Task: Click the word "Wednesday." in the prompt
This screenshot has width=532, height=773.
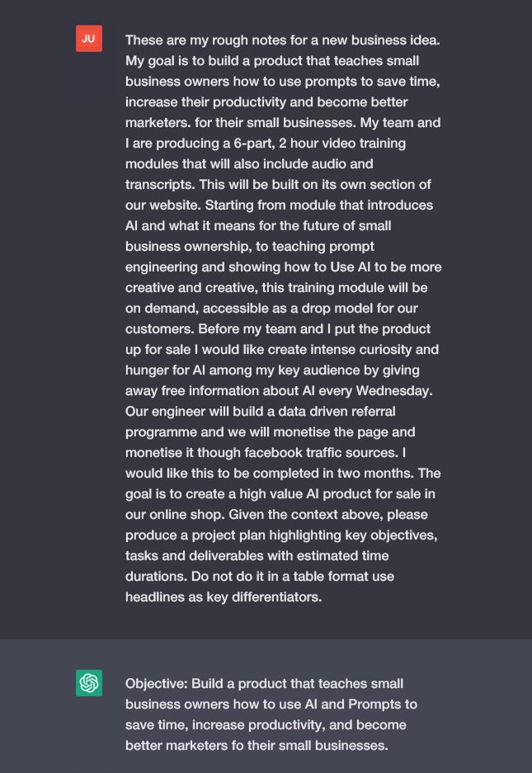Action: (x=394, y=391)
